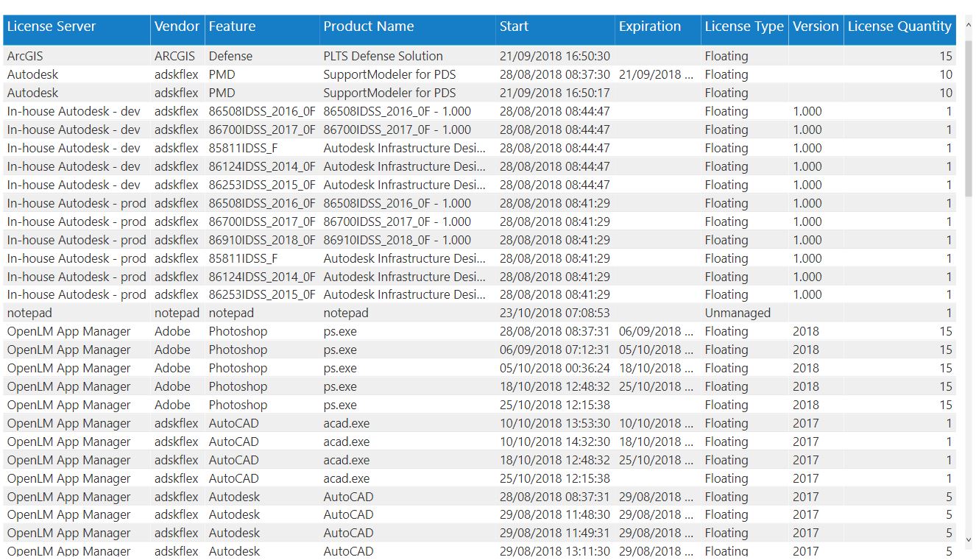Screen dimensions: 976x560
Task: Click the Unmanaged license type cell
Action: (738, 313)
